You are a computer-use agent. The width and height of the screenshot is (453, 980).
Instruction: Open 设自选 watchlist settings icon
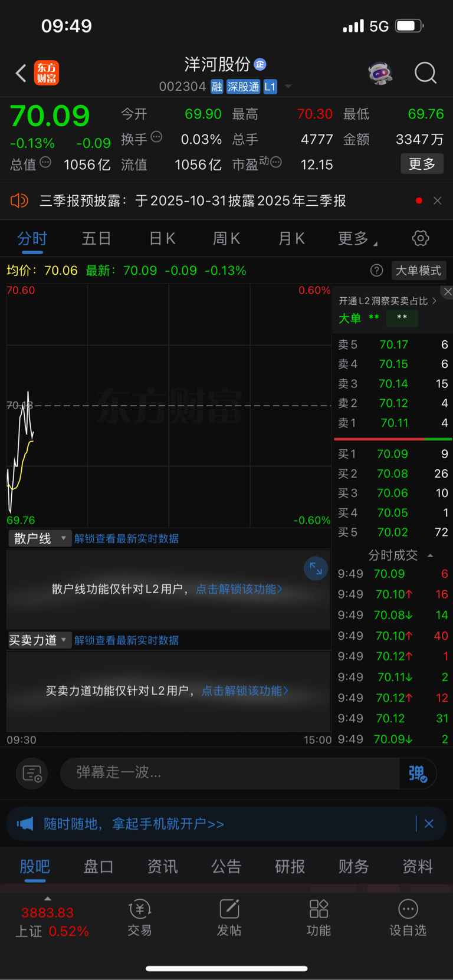pos(408,917)
